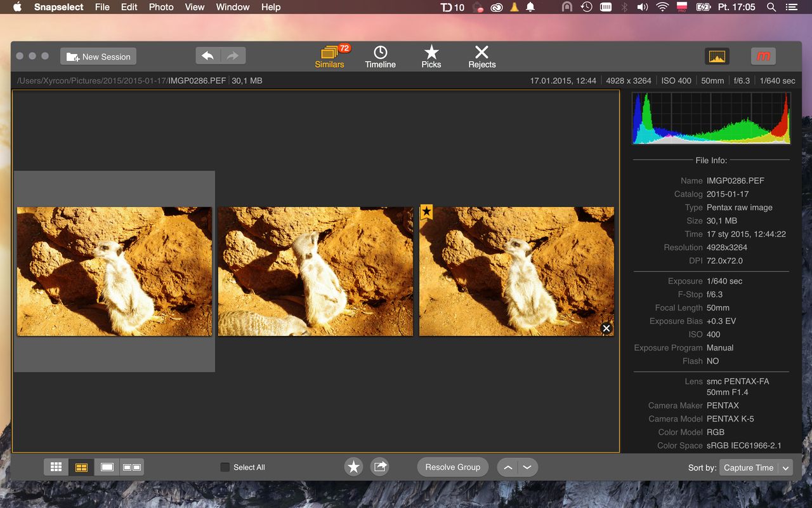Switch to single image view mode
The width and height of the screenshot is (812, 508).
(x=107, y=467)
